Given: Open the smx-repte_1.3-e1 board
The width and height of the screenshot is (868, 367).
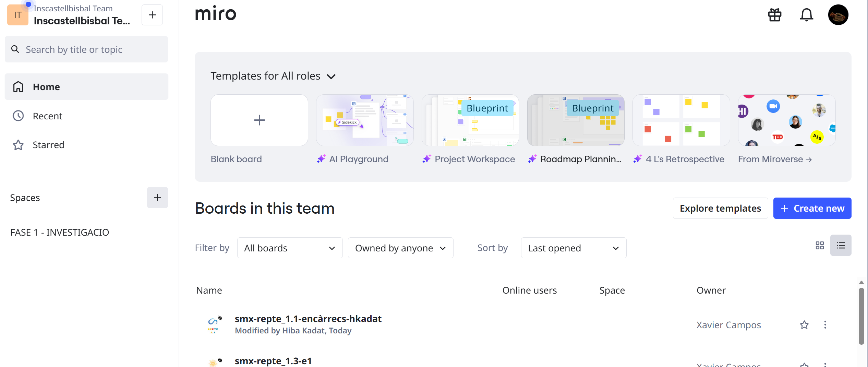Looking at the screenshot, I should [273, 361].
